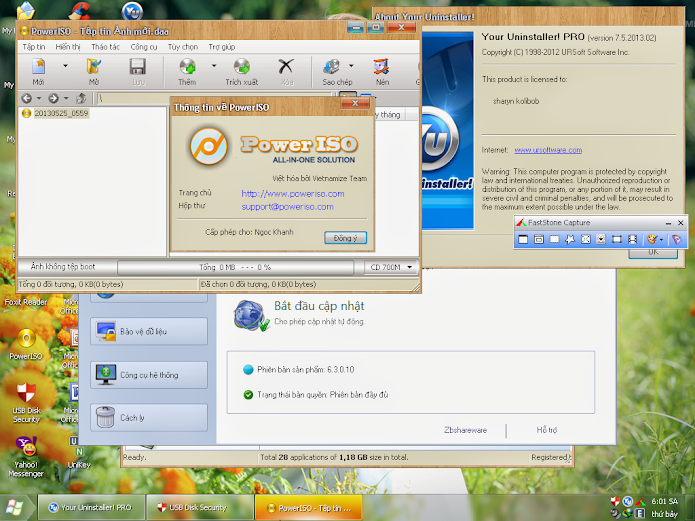The height and width of the screenshot is (521, 695).
Task: Click the Yahoo! Messenger desktop icon
Action: tap(27, 447)
